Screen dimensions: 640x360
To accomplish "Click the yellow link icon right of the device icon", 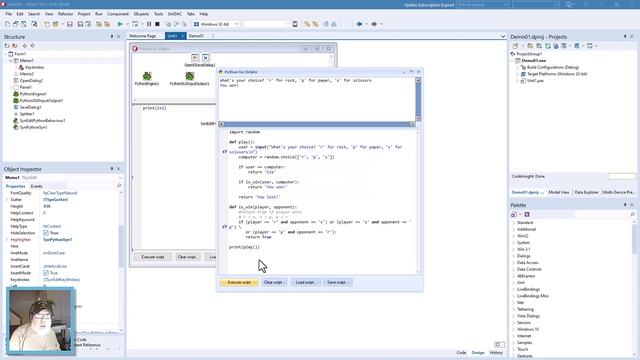I will tap(307, 24).
